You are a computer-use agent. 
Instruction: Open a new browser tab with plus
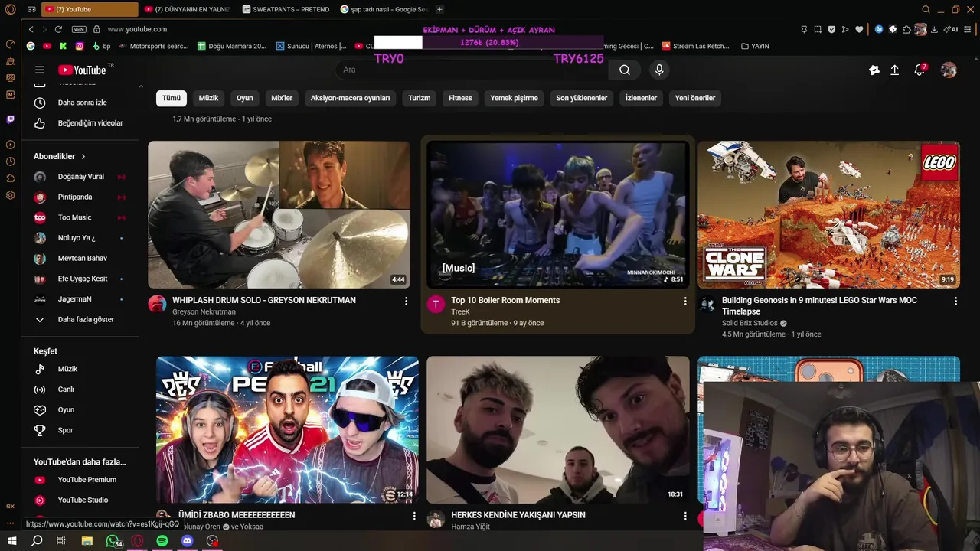[439, 9]
